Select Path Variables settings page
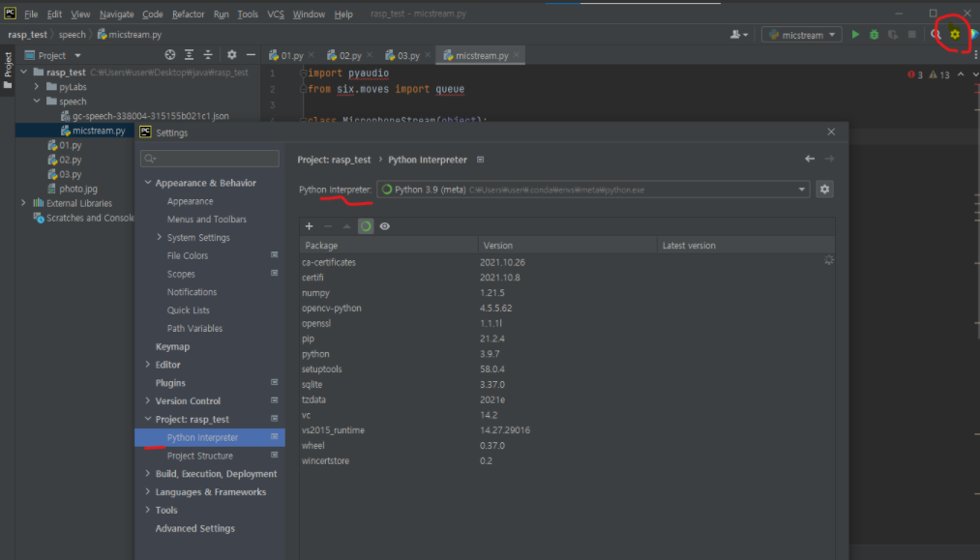 coord(194,328)
